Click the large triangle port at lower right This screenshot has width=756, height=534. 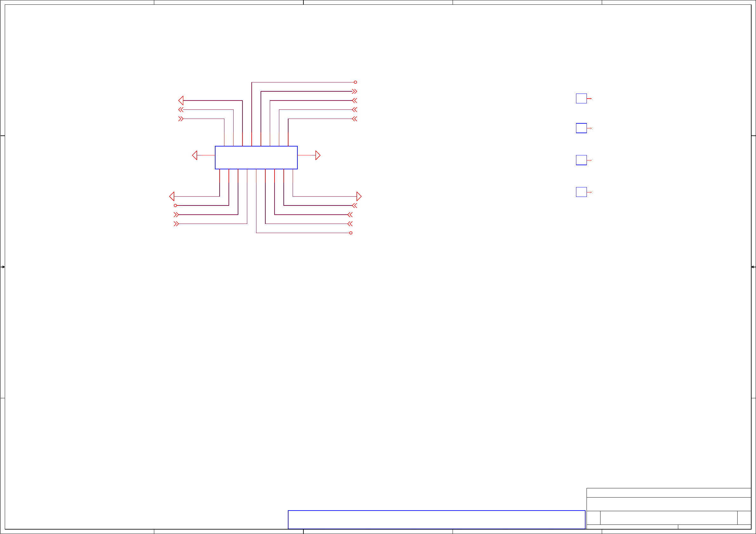[359, 196]
